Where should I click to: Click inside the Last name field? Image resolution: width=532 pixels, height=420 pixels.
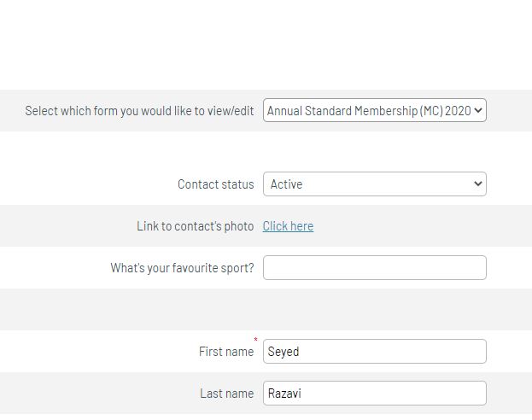375,393
